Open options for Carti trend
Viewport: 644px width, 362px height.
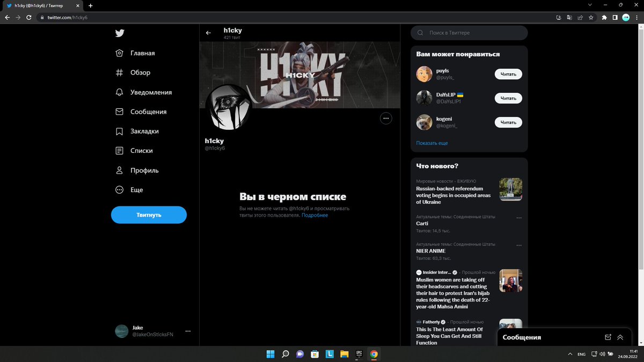(x=519, y=218)
